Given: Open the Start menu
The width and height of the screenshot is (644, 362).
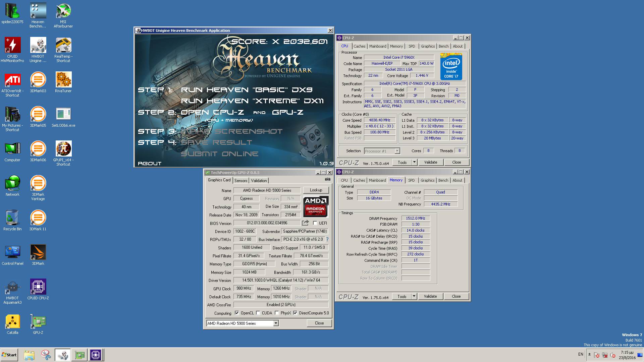Looking at the screenshot, I should point(9,355).
